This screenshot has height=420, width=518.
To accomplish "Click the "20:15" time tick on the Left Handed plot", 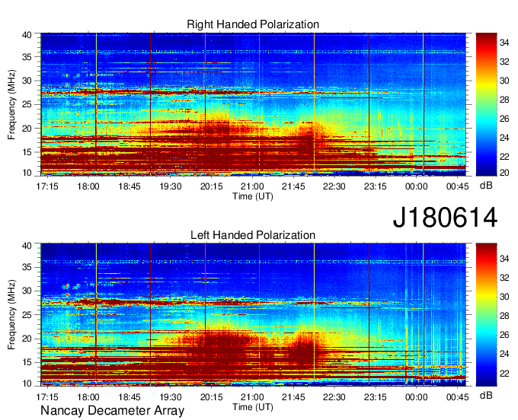I will [x=212, y=397].
